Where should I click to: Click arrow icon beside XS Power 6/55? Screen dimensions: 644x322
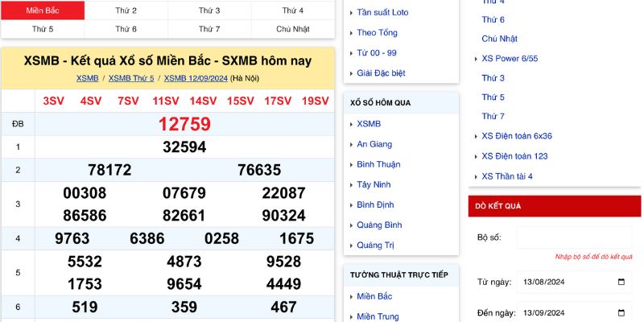click(474, 58)
